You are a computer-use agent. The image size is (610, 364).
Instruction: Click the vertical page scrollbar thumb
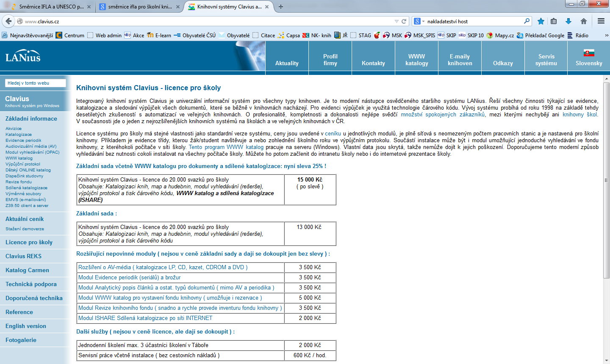tap(606, 181)
